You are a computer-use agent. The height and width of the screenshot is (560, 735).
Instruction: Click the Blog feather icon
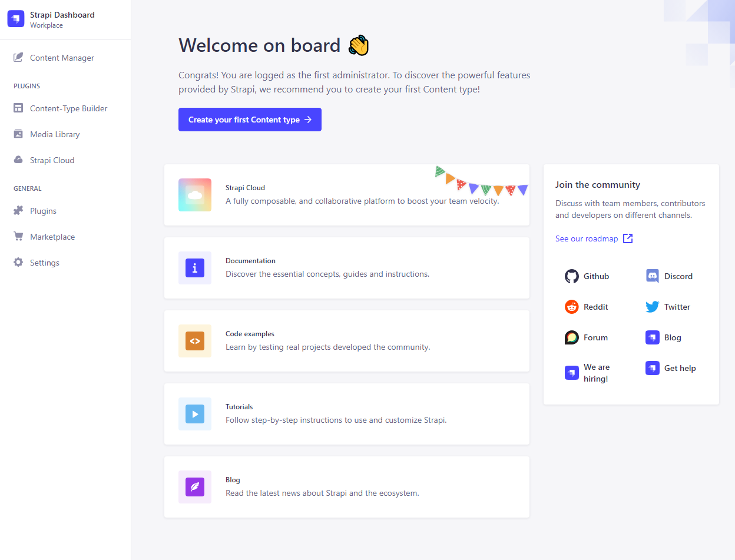(195, 487)
